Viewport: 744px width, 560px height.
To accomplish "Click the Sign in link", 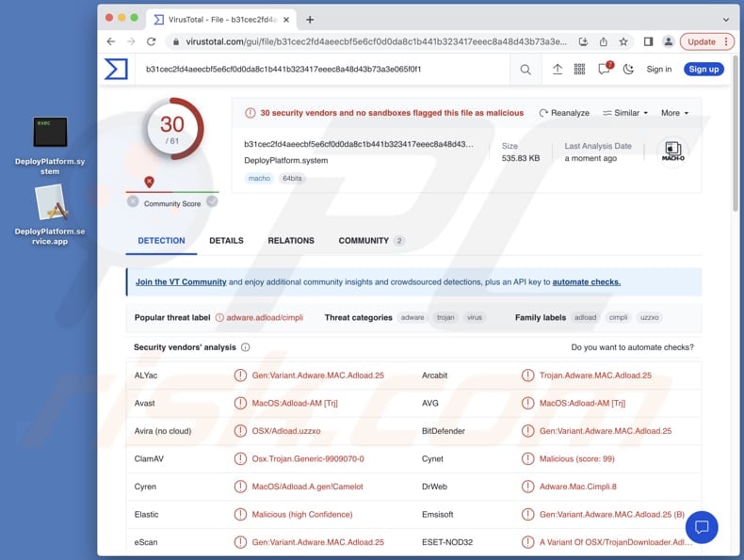I will 659,70.
